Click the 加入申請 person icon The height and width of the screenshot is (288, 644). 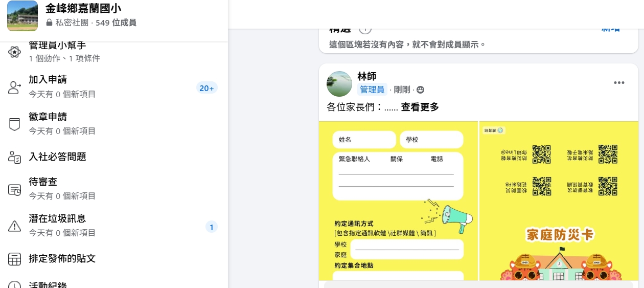[14, 87]
